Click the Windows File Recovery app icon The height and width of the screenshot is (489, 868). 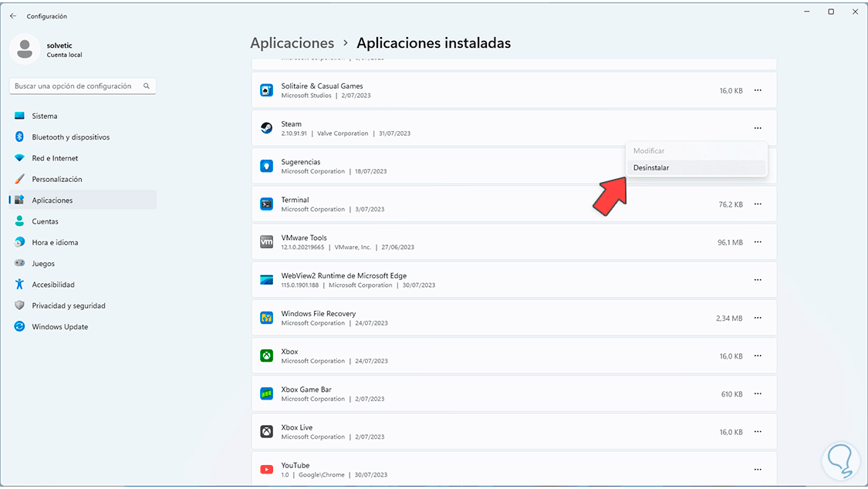(x=267, y=318)
